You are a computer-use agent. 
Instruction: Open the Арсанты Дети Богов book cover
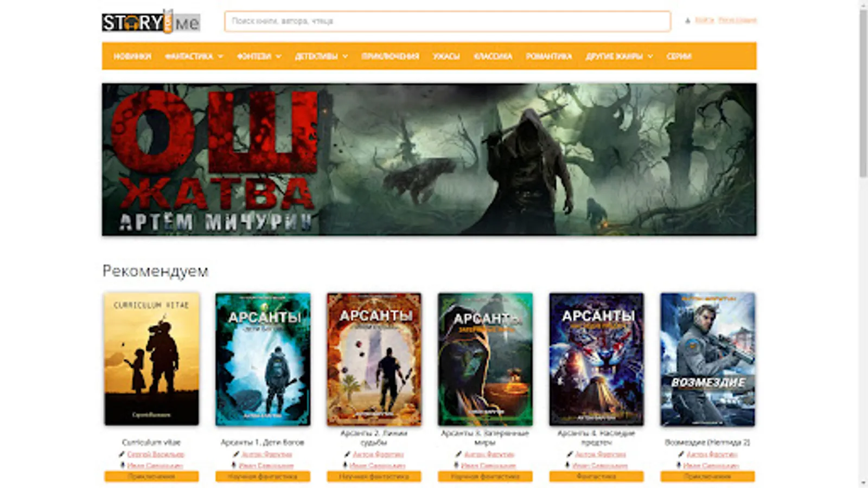[x=263, y=359]
